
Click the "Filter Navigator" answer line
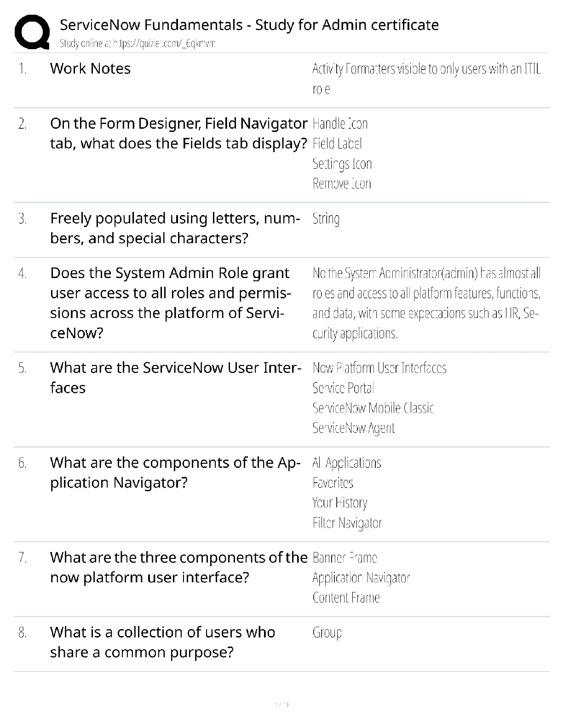point(347,523)
